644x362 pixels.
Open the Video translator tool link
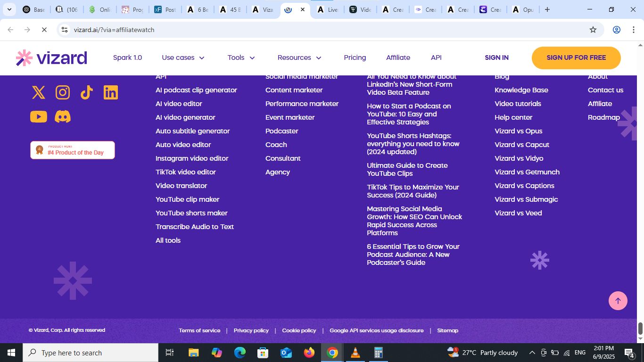(x=181, y=186)
